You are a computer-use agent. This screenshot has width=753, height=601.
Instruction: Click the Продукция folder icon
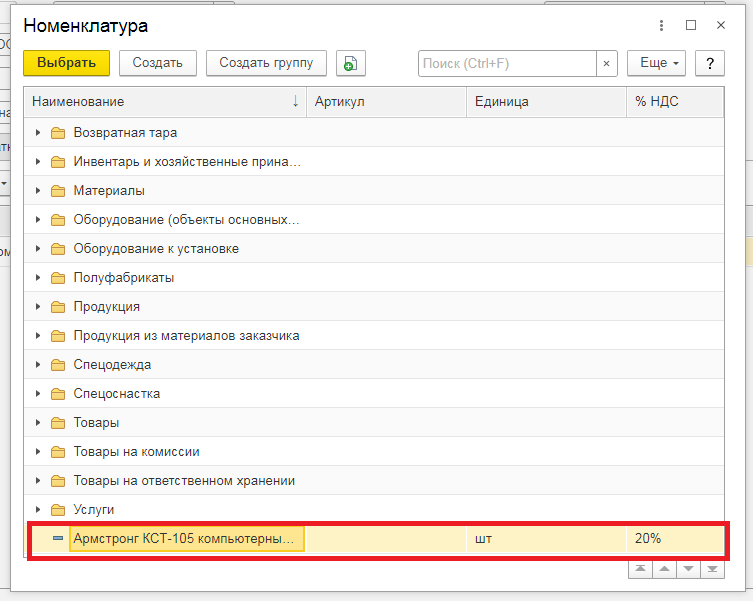pos(58,307)
